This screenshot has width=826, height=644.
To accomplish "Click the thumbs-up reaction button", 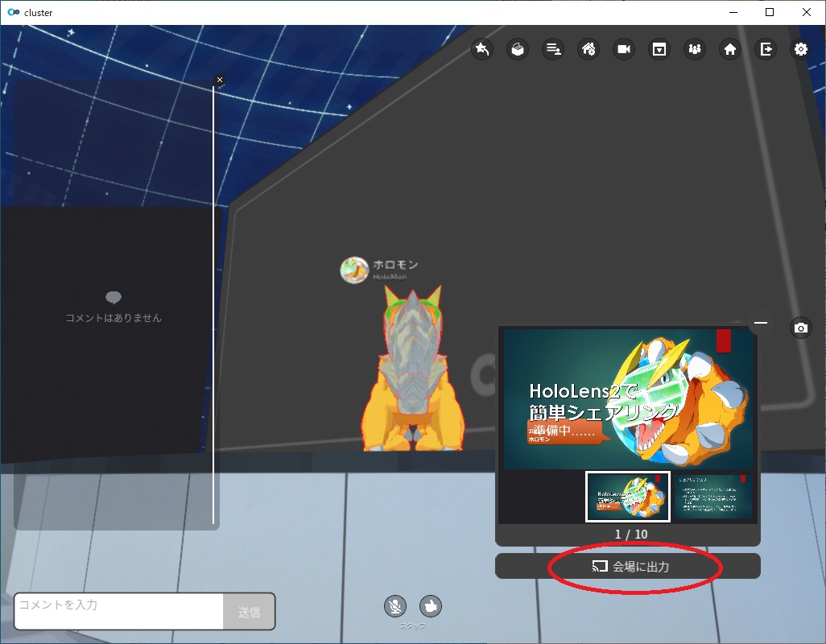I will pyautogui.click(x=431, y=606).
